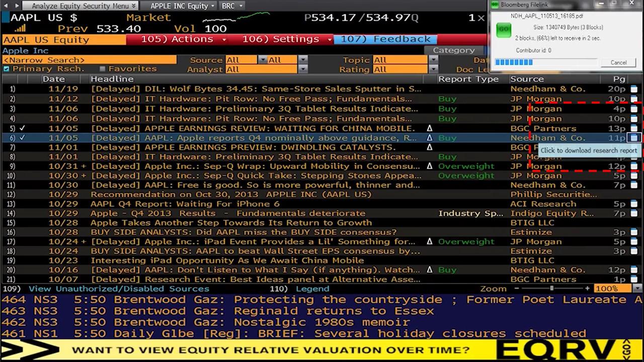Download the JP Morgan iPad Event 5p report

pos(634,241)
